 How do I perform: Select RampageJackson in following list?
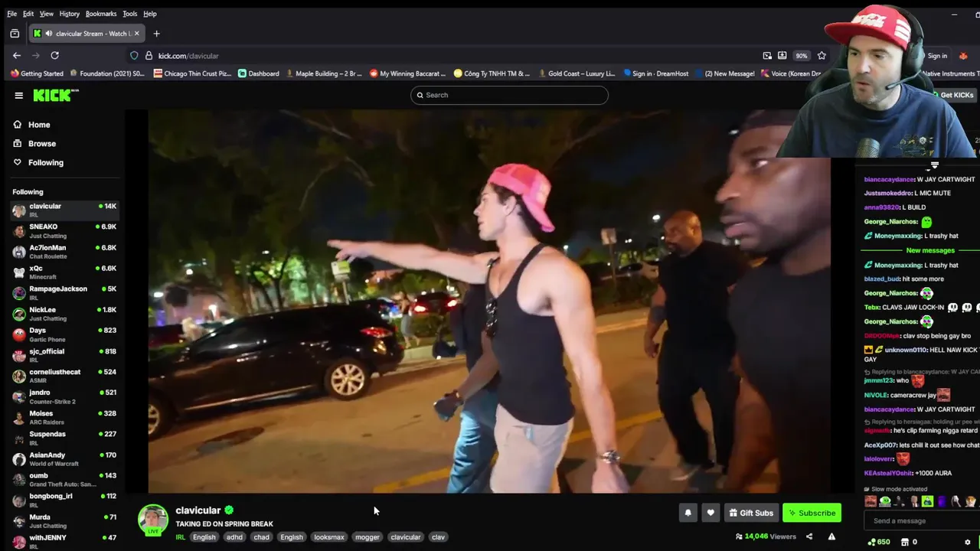64,292
